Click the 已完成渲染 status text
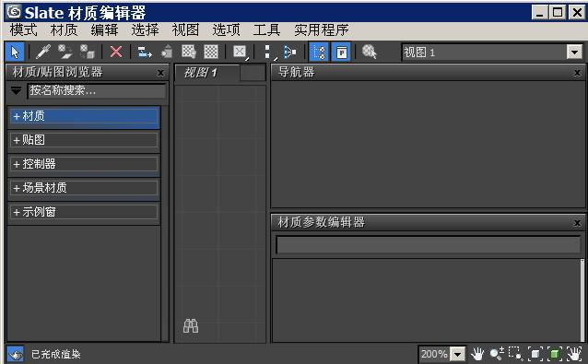588x364 pixels. (56, 354)
